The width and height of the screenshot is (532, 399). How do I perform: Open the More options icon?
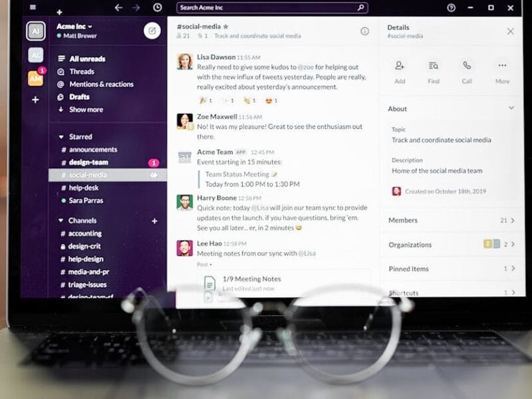pos(502,65)
